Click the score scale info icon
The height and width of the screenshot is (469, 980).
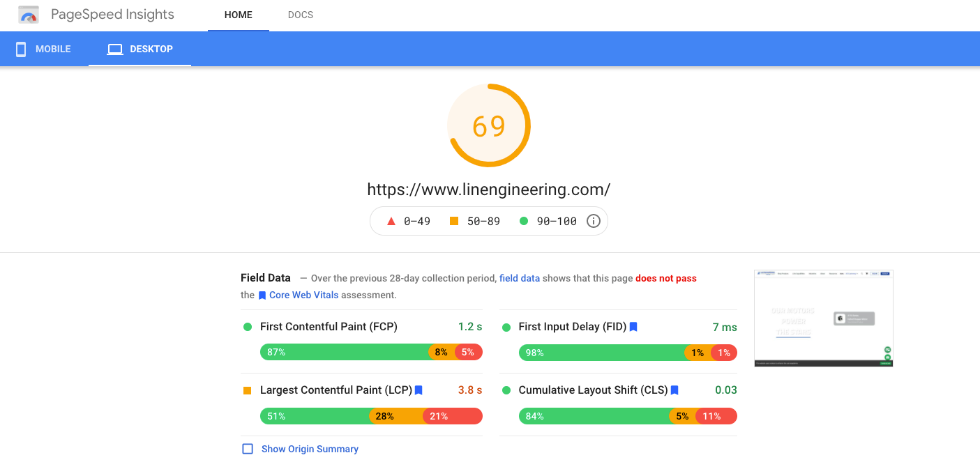coord(594,221)
